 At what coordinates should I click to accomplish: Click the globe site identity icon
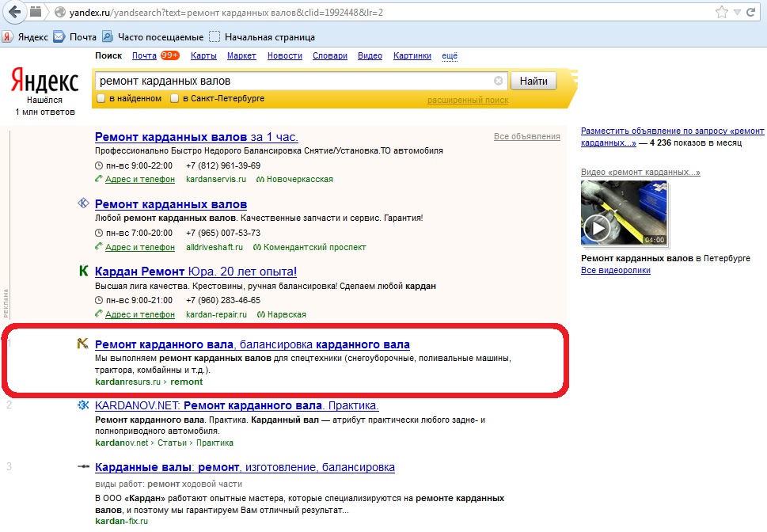click(60, 12)
